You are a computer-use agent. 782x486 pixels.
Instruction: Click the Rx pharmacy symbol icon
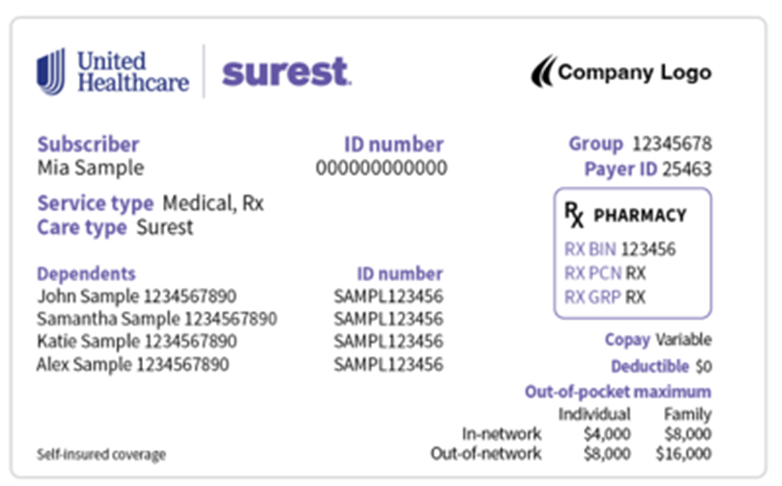(574, 215)
